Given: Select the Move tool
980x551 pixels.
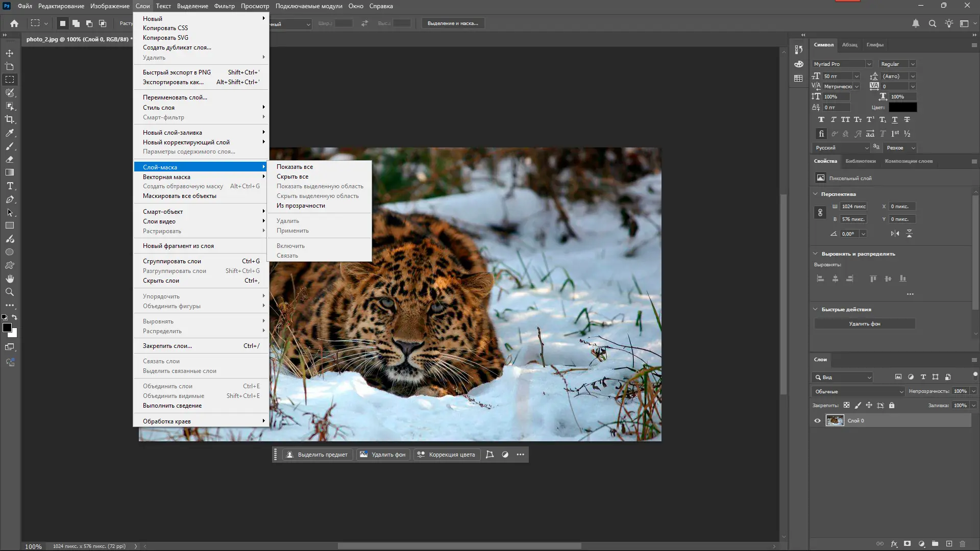Looking at the screenshot, I should coord(10,53).
